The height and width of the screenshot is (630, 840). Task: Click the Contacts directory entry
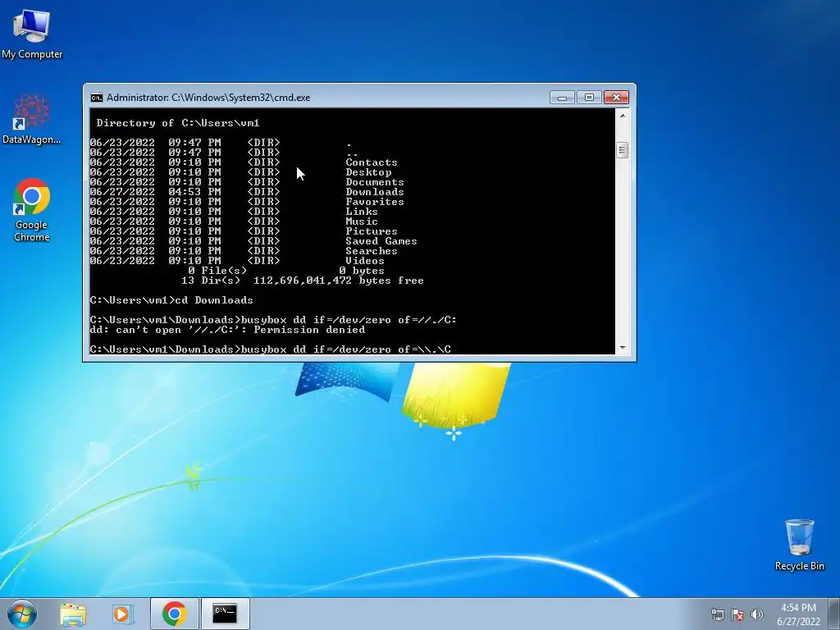372,162
